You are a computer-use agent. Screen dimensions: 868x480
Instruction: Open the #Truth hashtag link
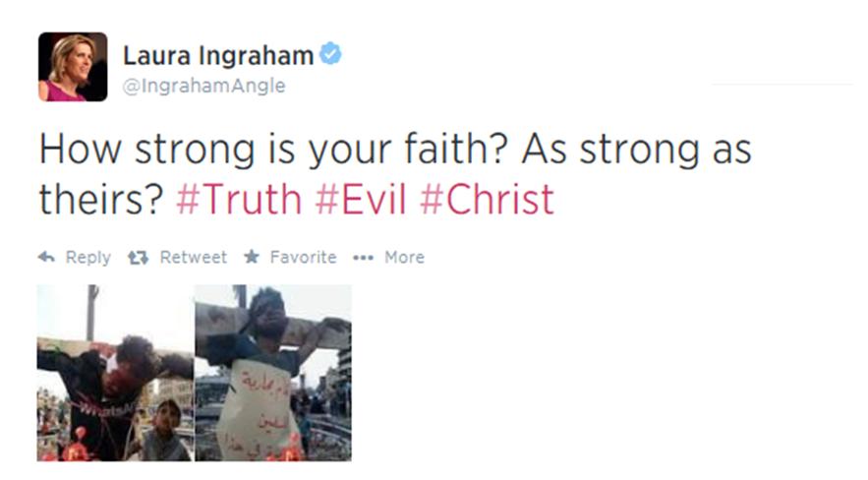[239, 200]
